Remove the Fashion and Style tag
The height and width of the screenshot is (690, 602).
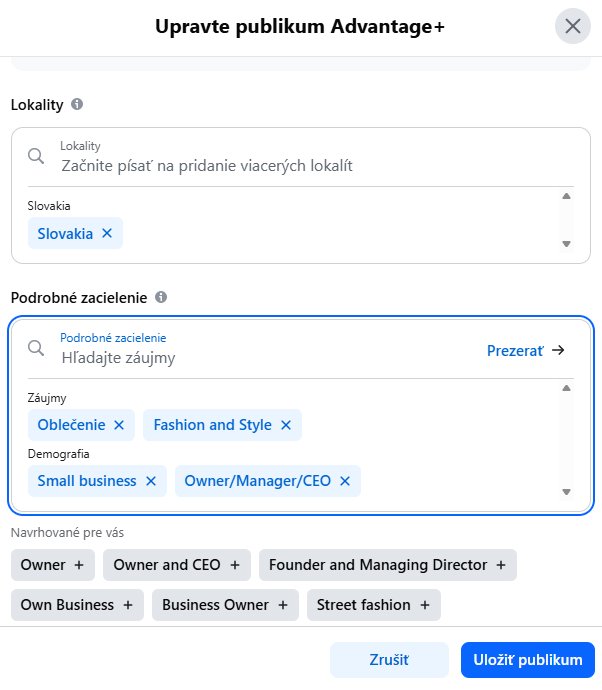tap(286, 425)
